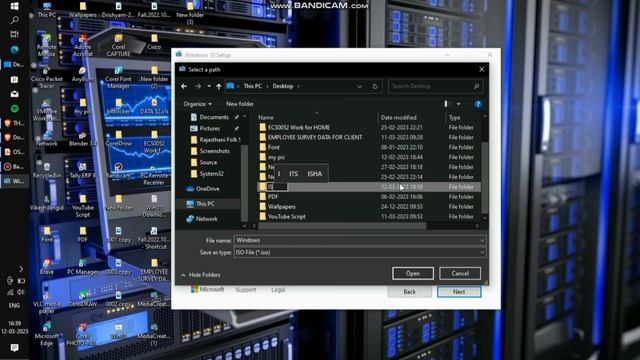640x360 pixels.
Task: Open the Corel CAPTURE desktop shortcut
Action: click(118, 46)
